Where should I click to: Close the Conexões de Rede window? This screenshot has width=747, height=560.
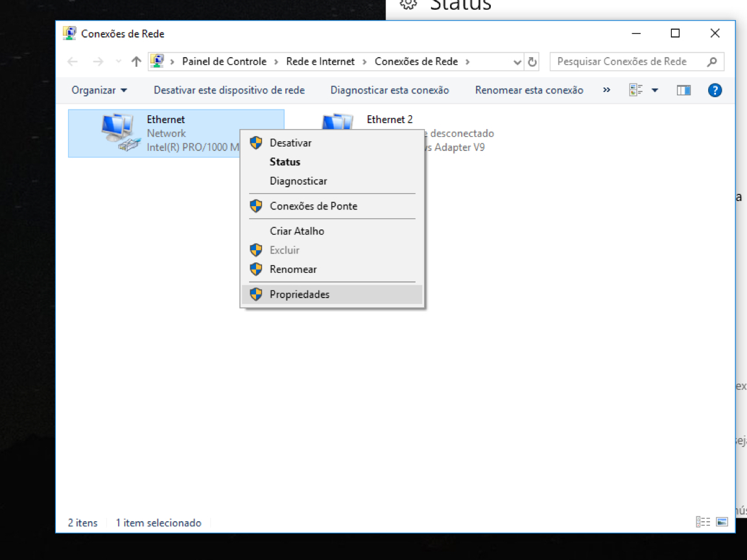pyautogui.click(x=715, y=33)
